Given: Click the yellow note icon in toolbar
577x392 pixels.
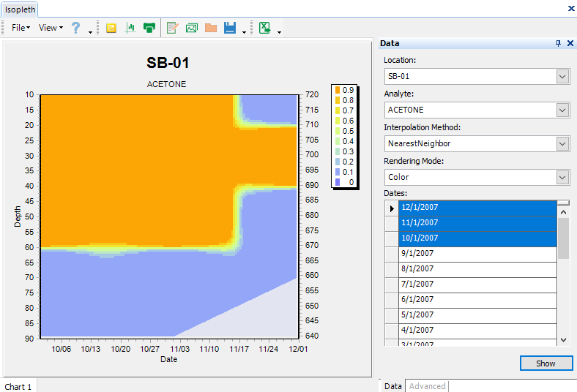Looking at the screenshot, I should click(x=111, y=28).
